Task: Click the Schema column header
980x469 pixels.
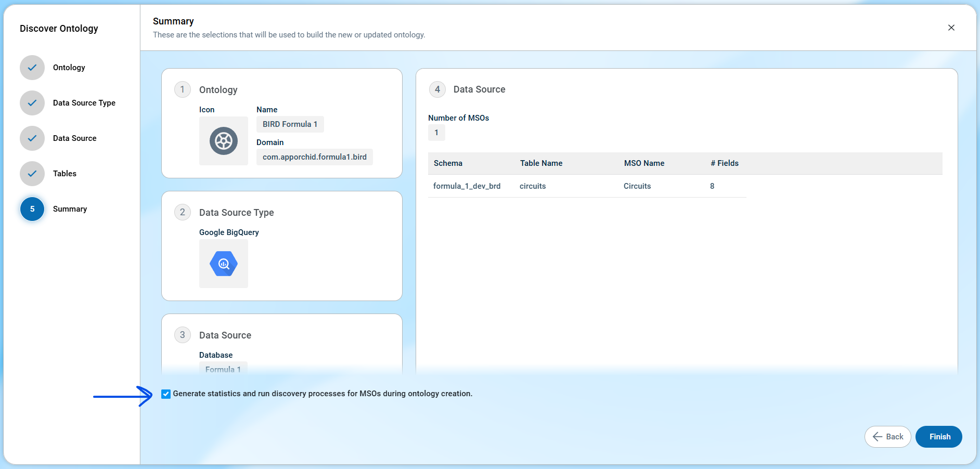Action: tap(448, 163)
